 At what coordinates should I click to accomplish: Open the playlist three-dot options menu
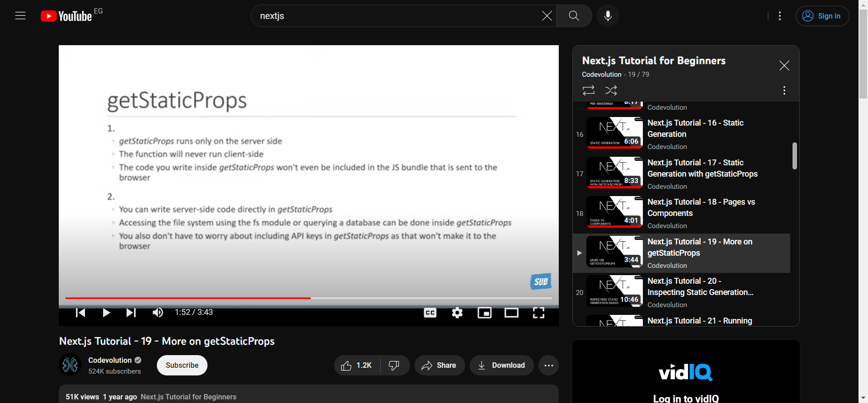pyautogui.click(x=784, y=90)
